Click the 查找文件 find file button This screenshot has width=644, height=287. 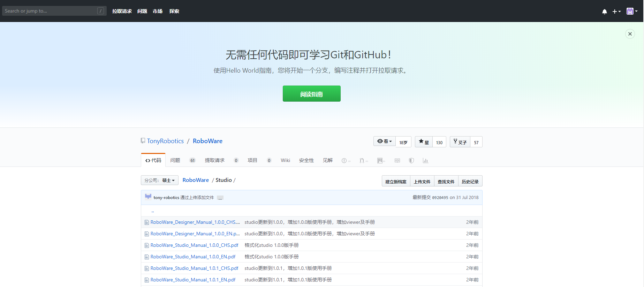coord(446,182)
